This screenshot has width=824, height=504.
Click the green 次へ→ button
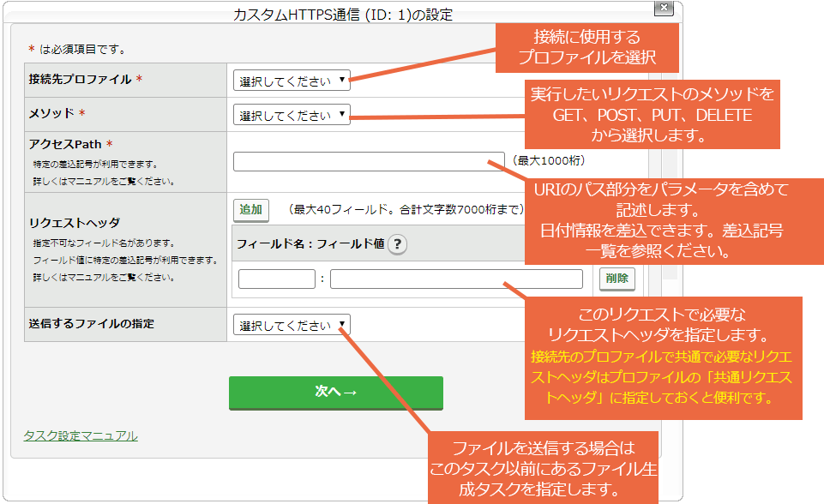(336, 392)
